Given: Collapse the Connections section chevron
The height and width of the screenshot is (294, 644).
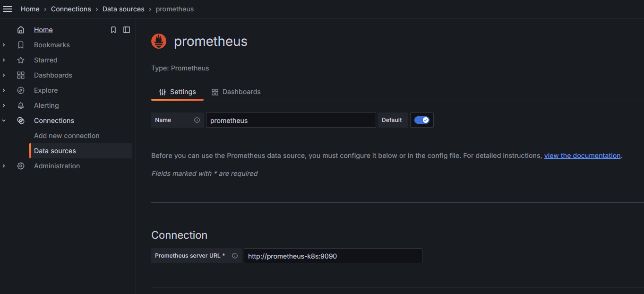Looking at the screenshot, I should pos(4,121).
